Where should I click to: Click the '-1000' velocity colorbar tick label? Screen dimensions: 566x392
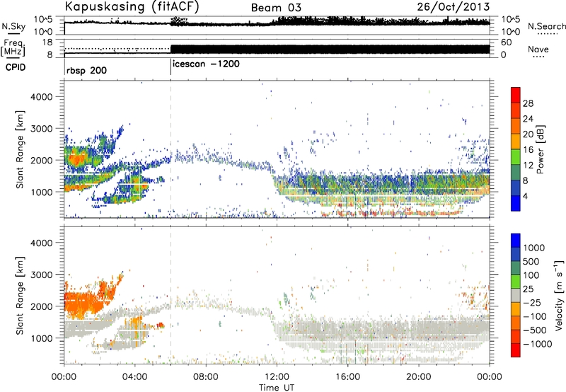(538, 344)
